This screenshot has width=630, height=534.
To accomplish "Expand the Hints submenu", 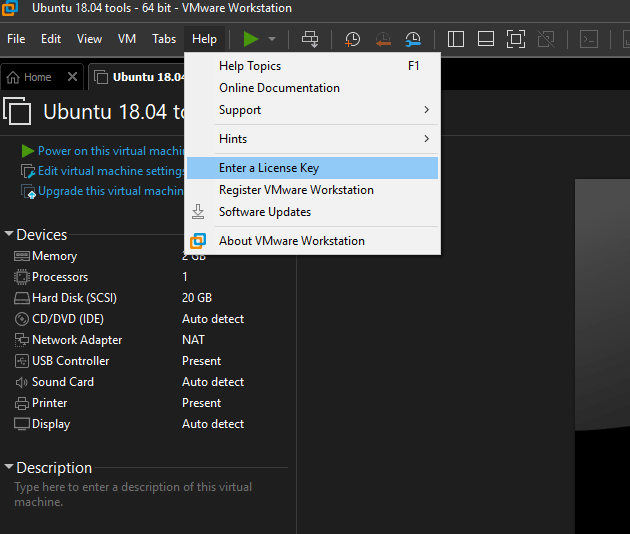I will click(x=313, y=139).
